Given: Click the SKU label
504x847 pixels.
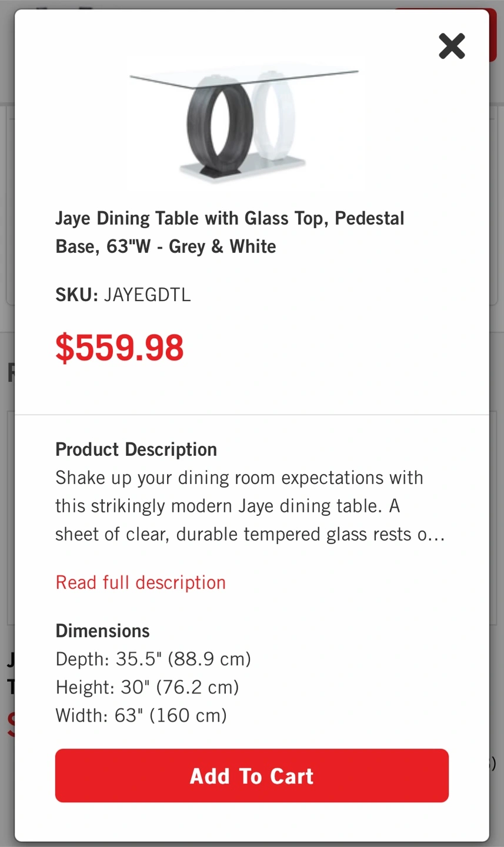Looking at the screenshot, I should coord(76,294).
